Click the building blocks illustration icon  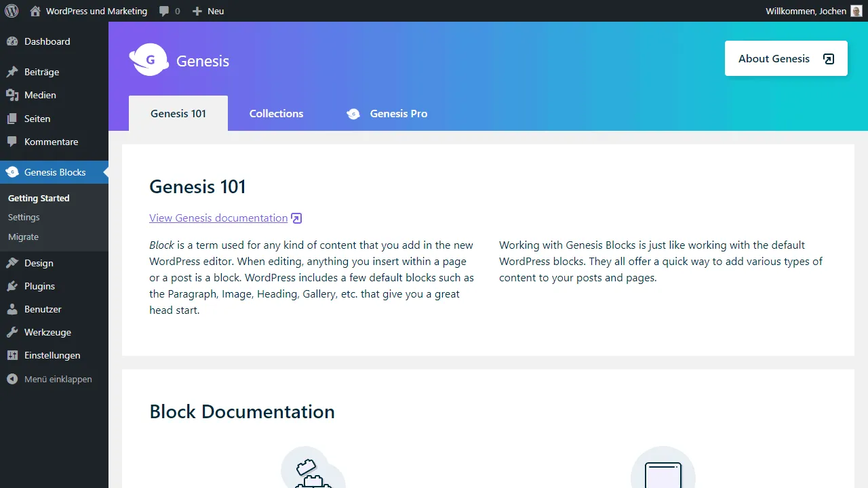point(313,468)
